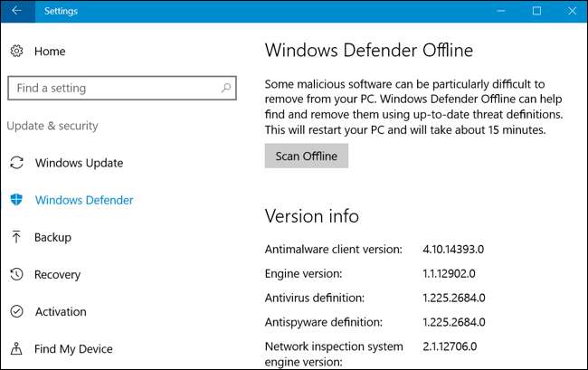
Task: Maximize the Settings window
Action: [537, 11]
